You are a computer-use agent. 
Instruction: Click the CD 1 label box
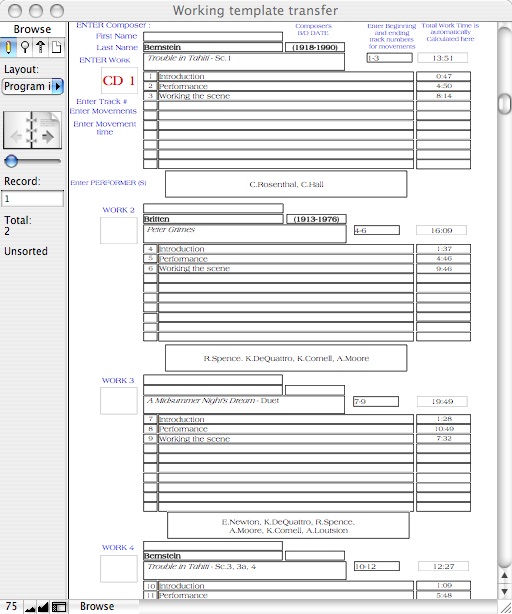[119, 81]
